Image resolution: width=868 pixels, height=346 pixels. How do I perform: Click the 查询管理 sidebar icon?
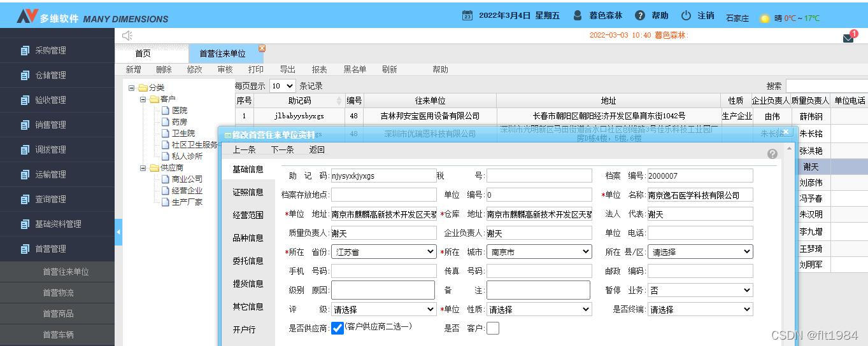click(x=25, y=199)
